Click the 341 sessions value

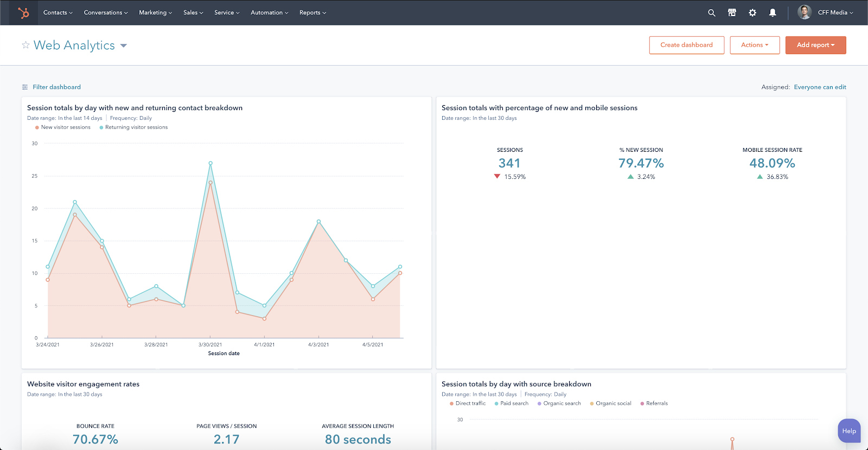509,163
